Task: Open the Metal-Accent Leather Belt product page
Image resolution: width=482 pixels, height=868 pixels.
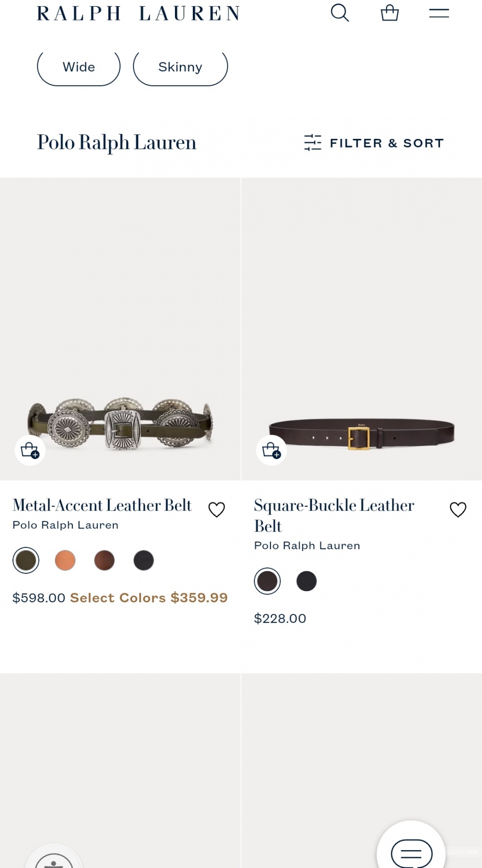Action: coord(102,505)
